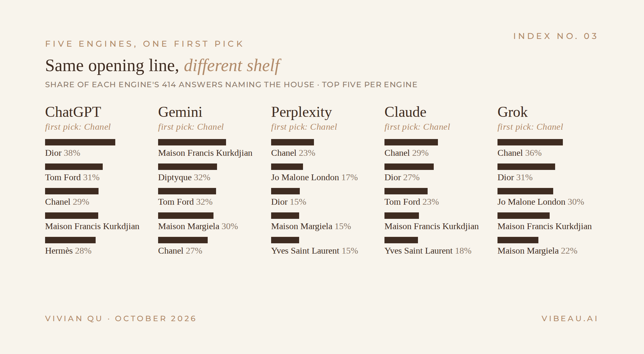Click the ChatGPT column heading

click(x=73, y=112)
